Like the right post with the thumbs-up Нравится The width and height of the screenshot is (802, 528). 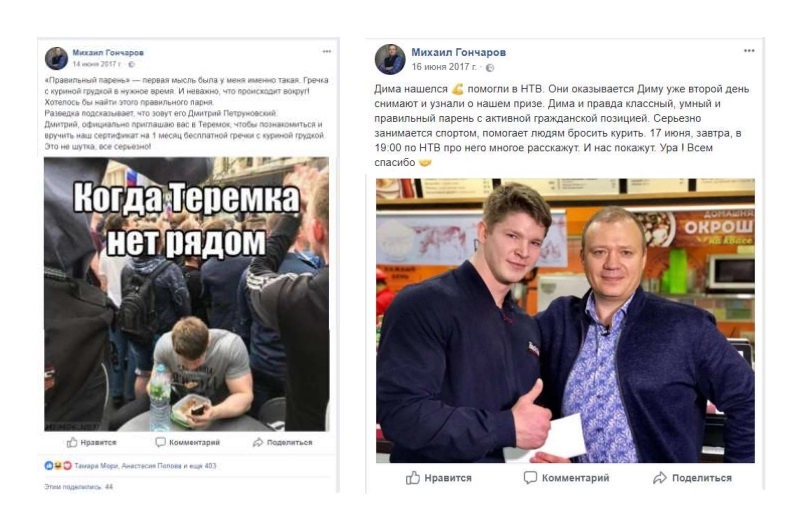coord(438,478)
